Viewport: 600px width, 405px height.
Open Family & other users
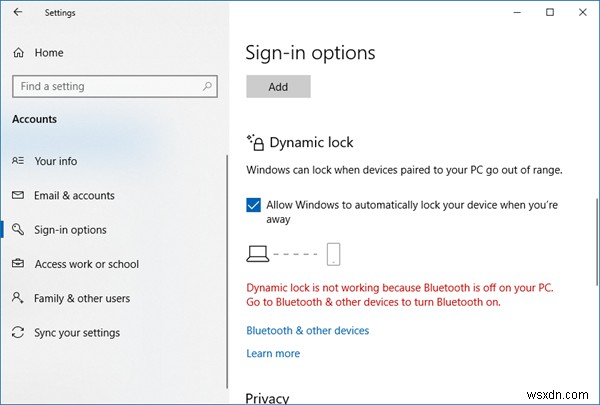[x=82, y=298]
